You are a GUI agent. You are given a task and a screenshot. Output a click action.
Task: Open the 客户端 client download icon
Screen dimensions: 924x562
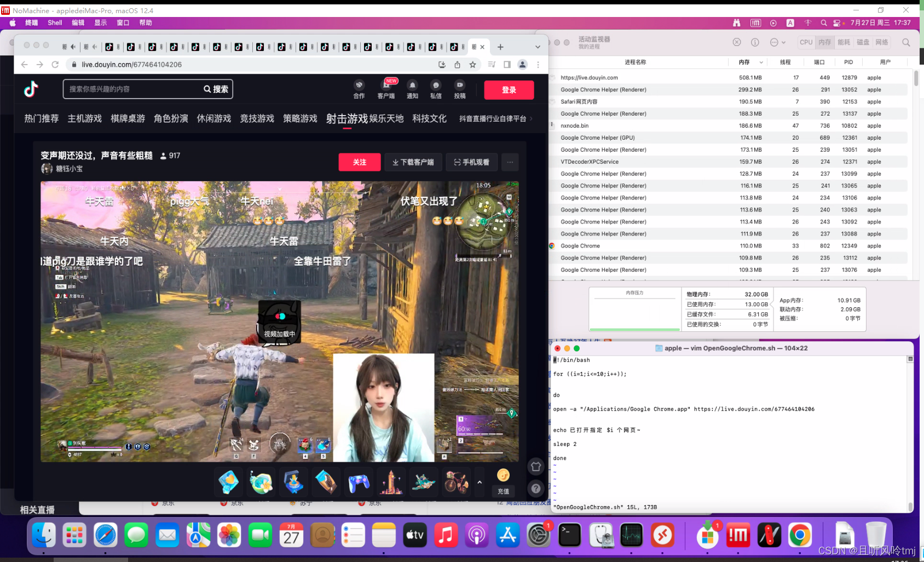click(x=386, y=89)
